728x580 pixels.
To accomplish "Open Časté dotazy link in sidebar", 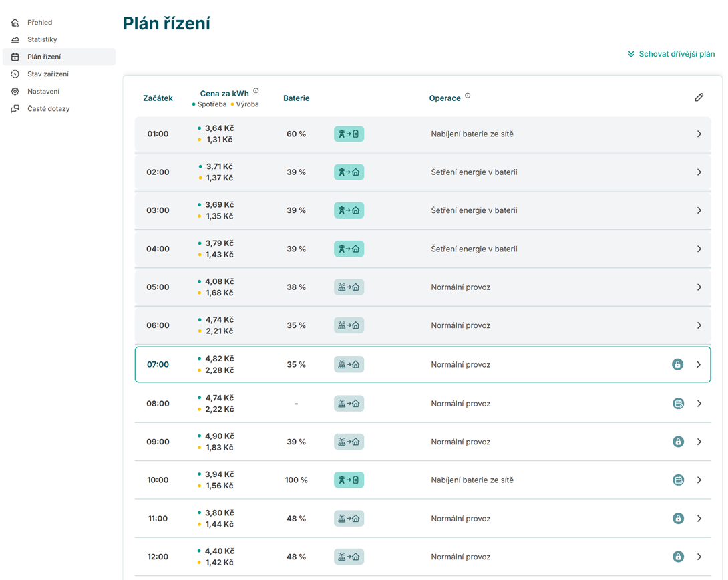I will tap(48, 108).
